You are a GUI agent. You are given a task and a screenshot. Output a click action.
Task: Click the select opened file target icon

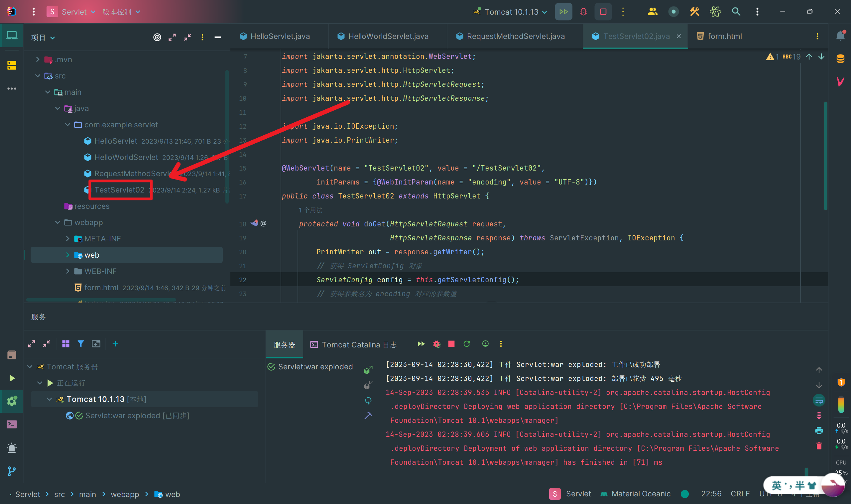tap(157, 37)
